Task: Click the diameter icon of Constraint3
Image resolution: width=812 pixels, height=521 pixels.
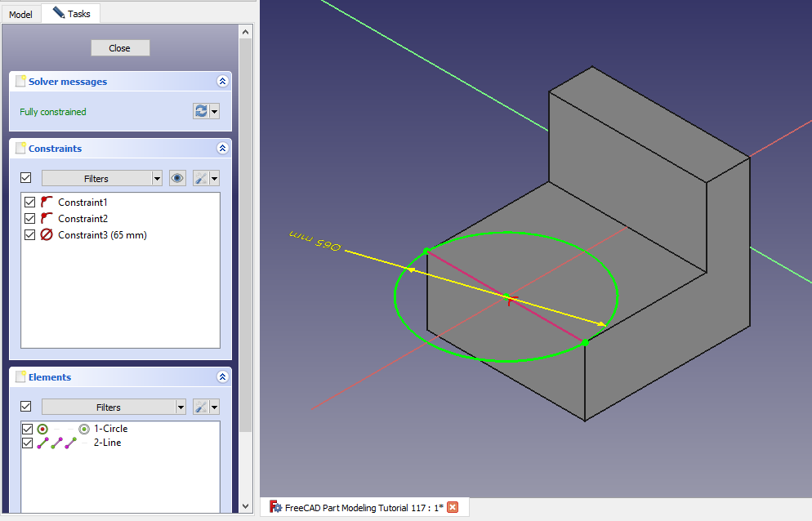Action: (x=47, y=235)
